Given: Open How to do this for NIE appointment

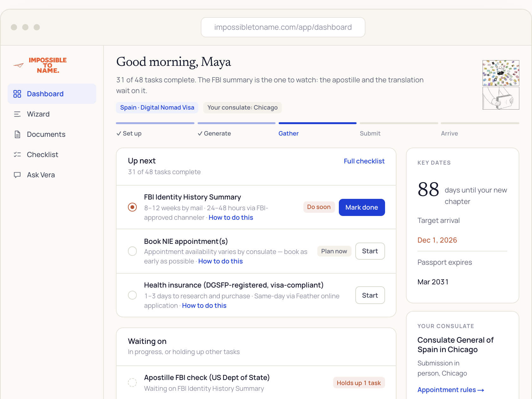Looking at the screenshot, I should tap(220, 261).
